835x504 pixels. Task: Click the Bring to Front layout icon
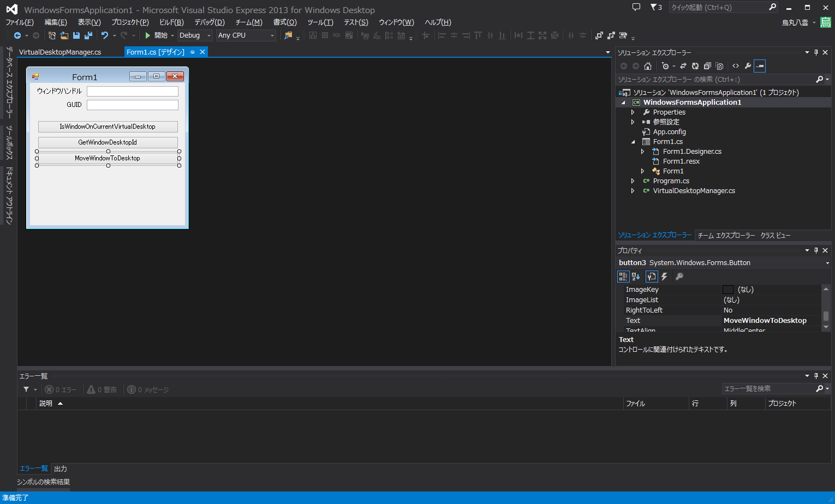(599, 35)
